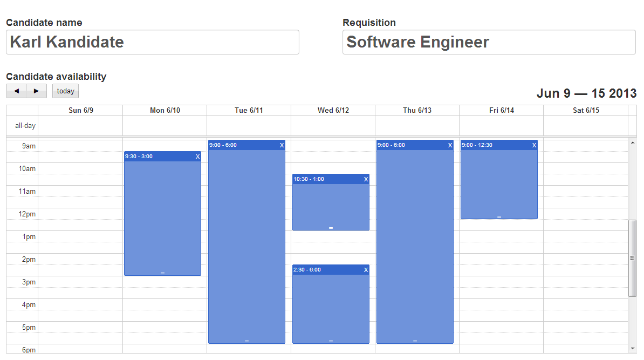Click all-day cell for Mon 6/10
The image size is (644, 360).
pos(165,126)
